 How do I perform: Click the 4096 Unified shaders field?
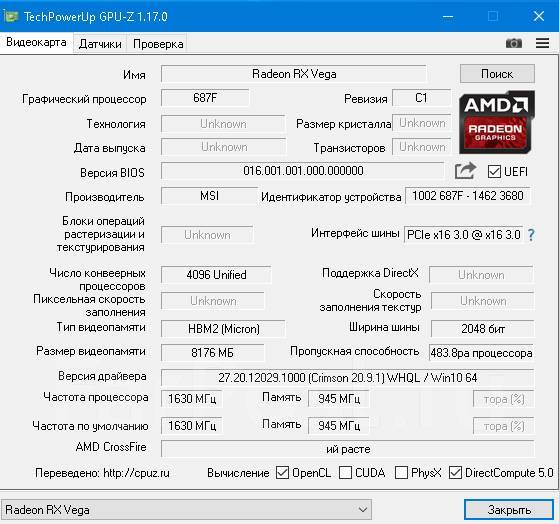[x=216, y=275]
